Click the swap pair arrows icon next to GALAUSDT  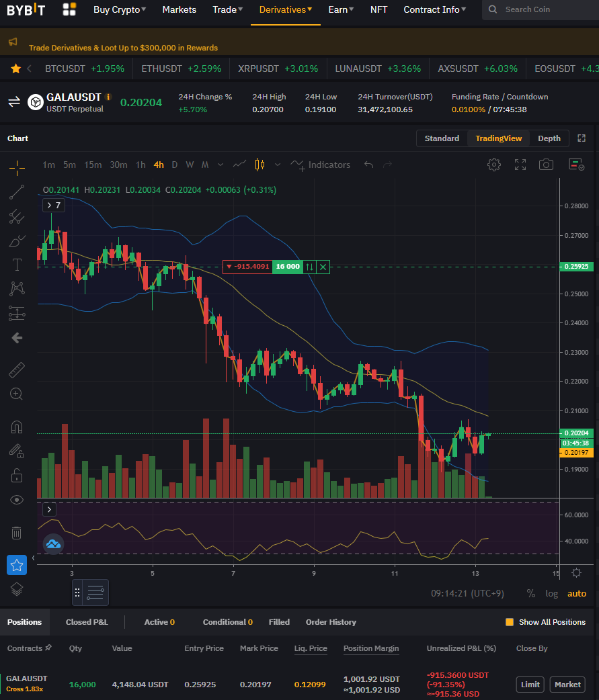[14, 102]
